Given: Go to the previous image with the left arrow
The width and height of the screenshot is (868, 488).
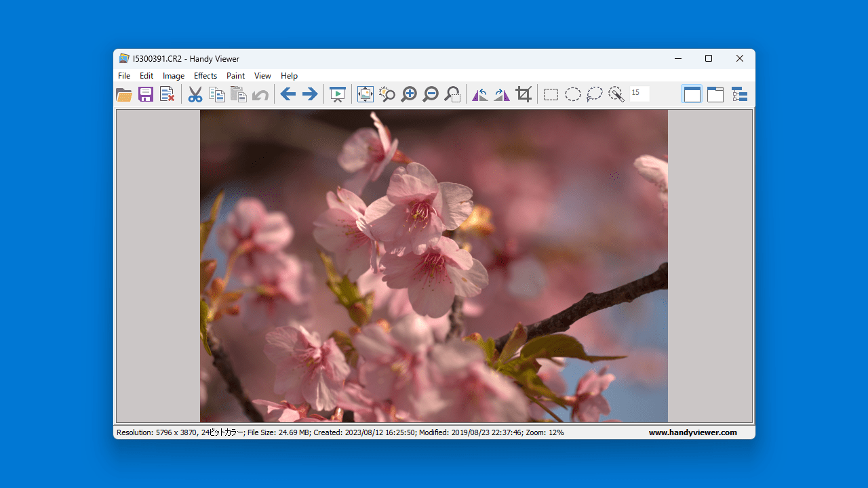Looking at the screenshot, I should (x=288, y=94).
